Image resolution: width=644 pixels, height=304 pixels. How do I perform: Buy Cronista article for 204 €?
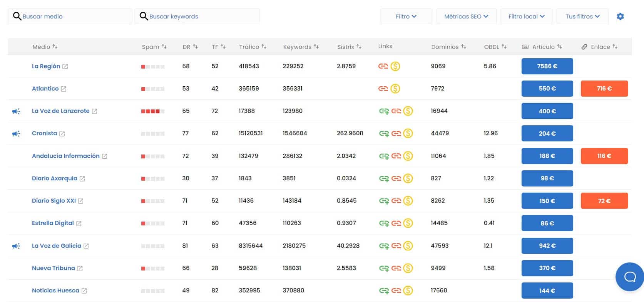pos(547,133)
